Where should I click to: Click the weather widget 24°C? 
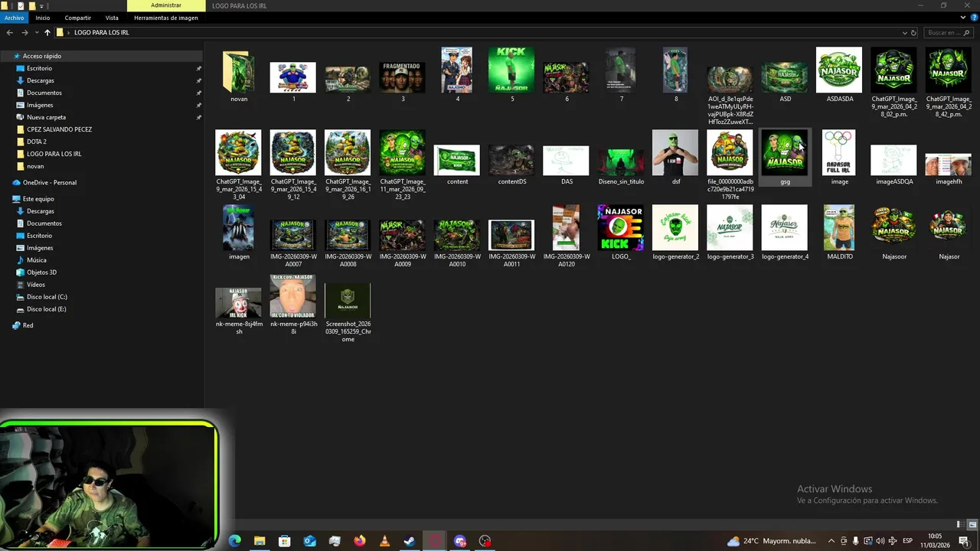coord(772,541)
